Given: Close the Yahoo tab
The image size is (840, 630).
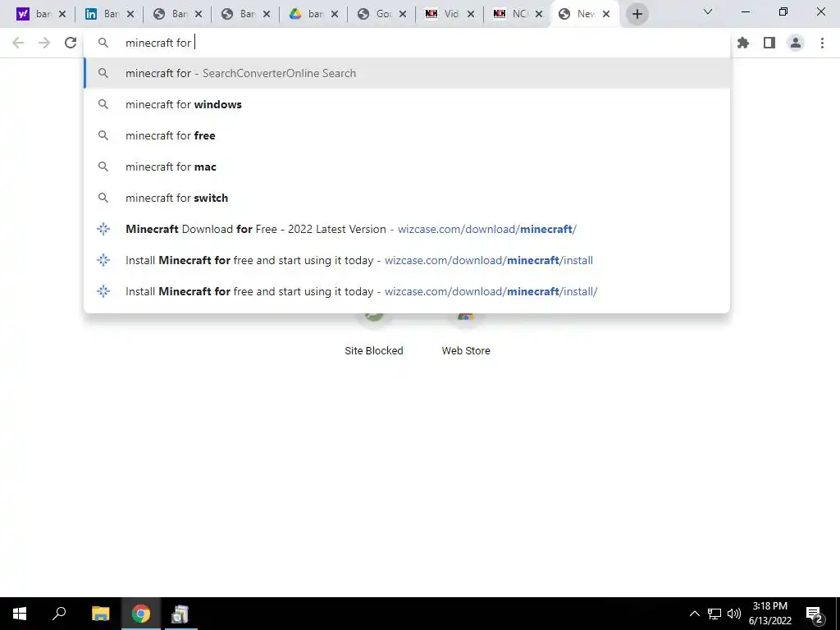Looking at the screenshot, I should (x=62, y=15).
